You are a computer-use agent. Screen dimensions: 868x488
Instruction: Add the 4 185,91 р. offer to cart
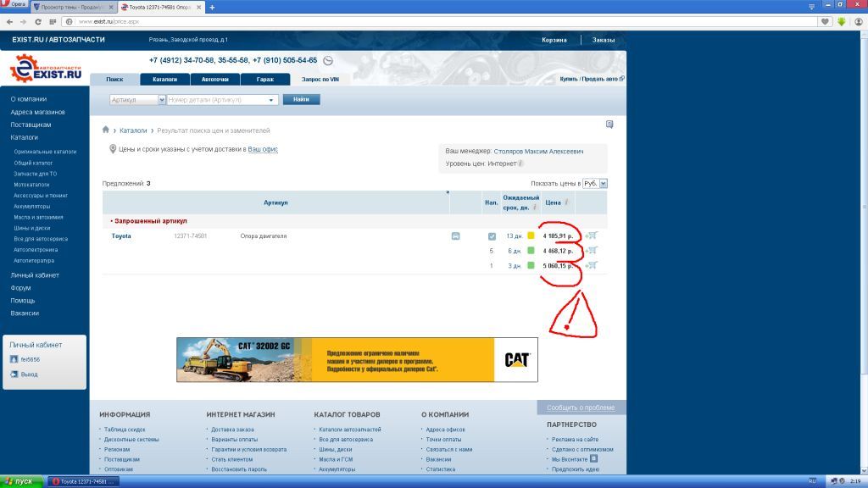[x=592, y=236]
